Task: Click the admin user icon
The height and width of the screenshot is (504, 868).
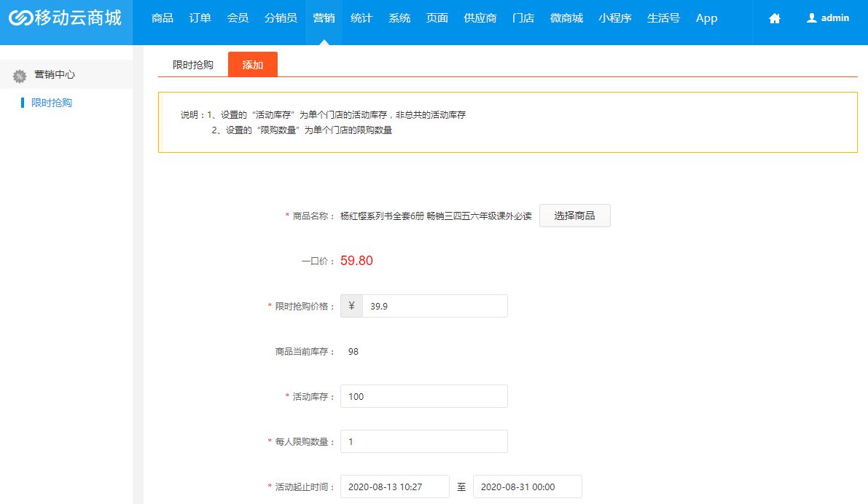Action: coord(812,17)
